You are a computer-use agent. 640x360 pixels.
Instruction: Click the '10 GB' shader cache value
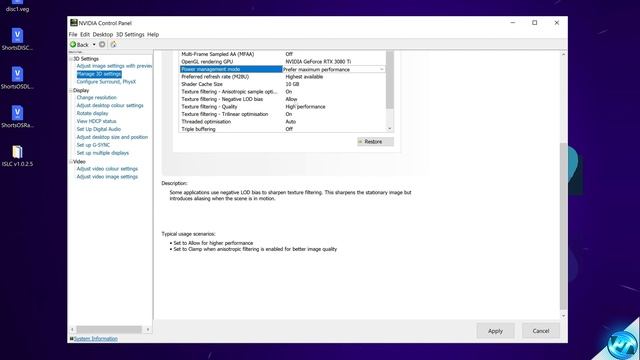[x=292, y=84]
